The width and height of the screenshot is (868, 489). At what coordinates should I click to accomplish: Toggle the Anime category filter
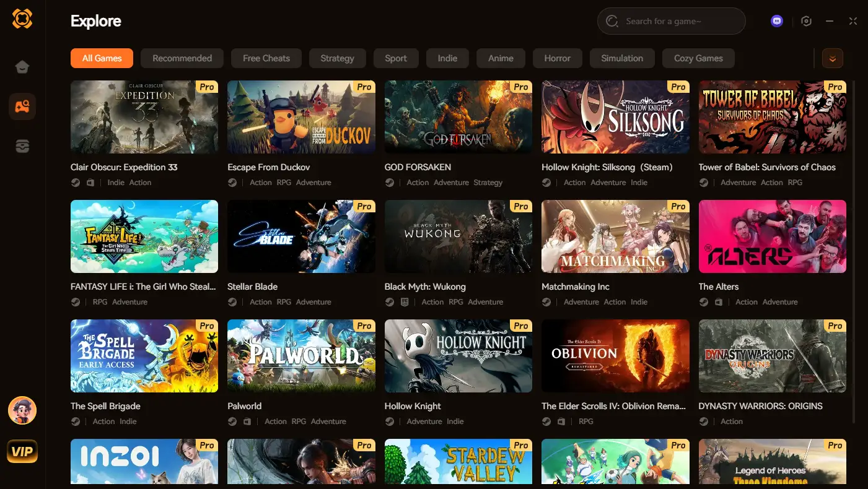coord(501,58)
